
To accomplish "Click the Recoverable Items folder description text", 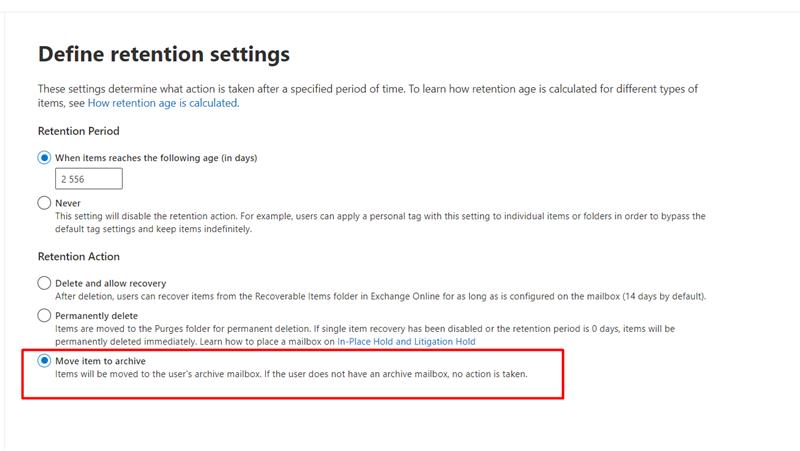I will [x=380, y=296].
